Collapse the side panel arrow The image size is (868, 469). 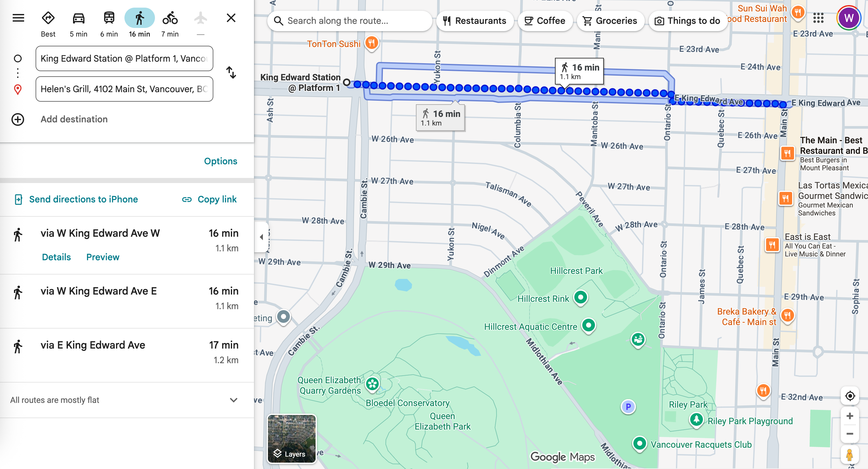click(262, 237)
